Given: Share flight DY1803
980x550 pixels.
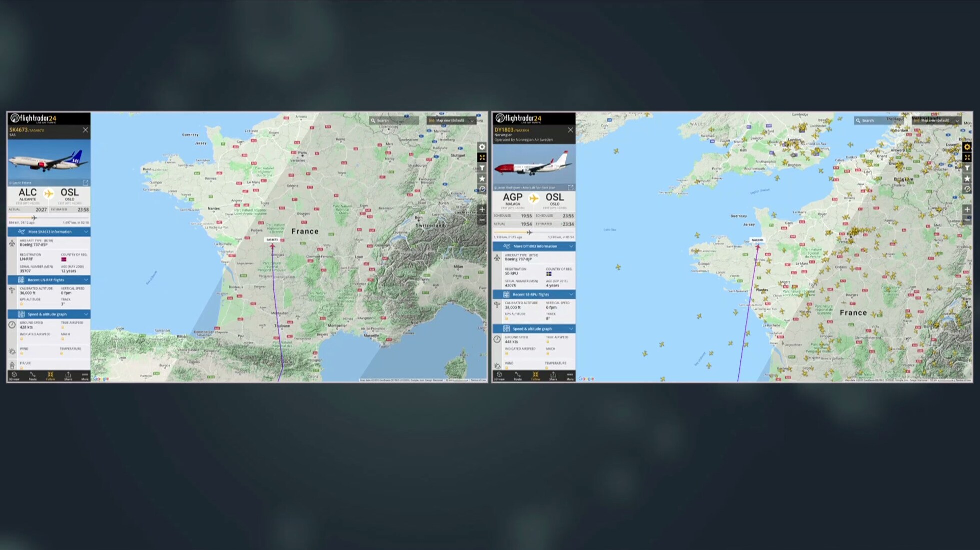Looking at the screenshot, I should [553, 376].
